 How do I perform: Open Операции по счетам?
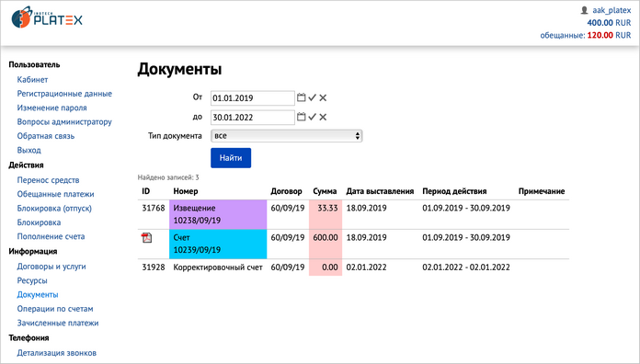click(55, 309)
